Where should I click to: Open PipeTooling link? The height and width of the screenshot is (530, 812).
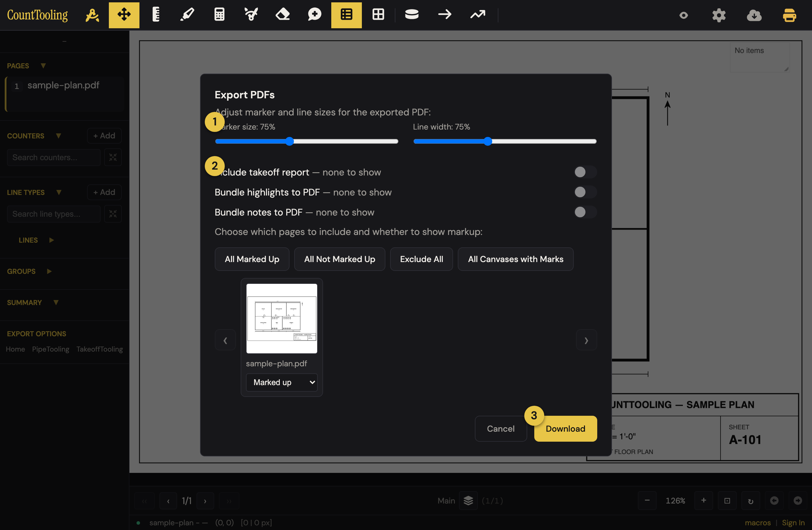(x=51, y=349)
